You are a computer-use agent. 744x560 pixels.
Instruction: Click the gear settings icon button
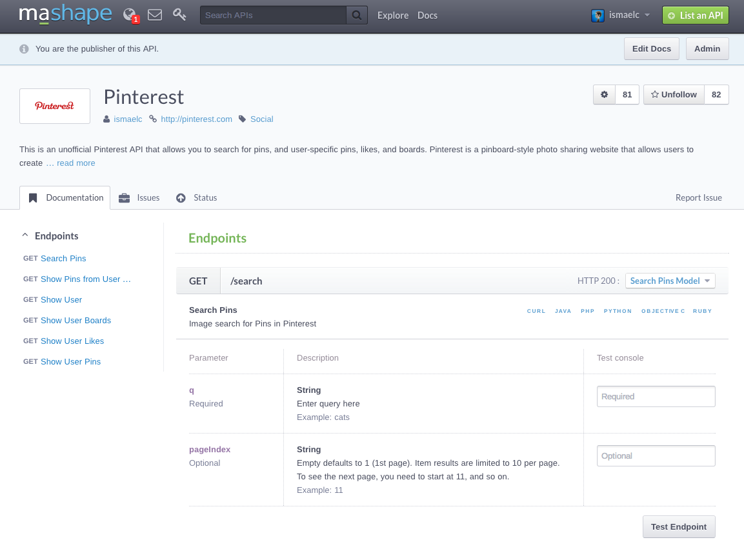pos(604,94)
